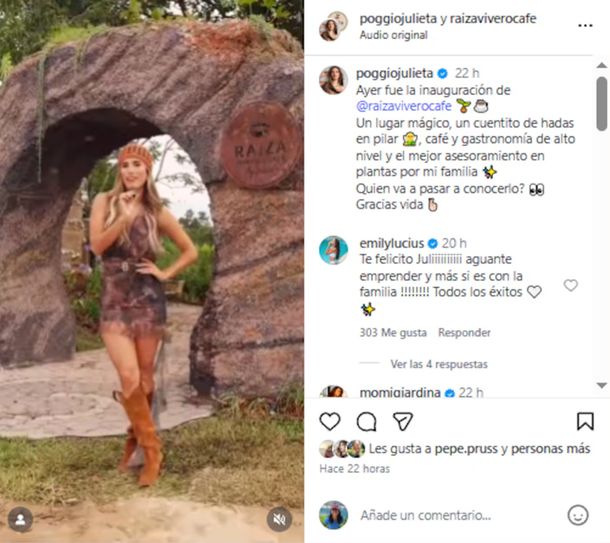Viewport: 610px width, 543px height.
Task: Save the post with the bookmark icon
Action: (585, 422)
